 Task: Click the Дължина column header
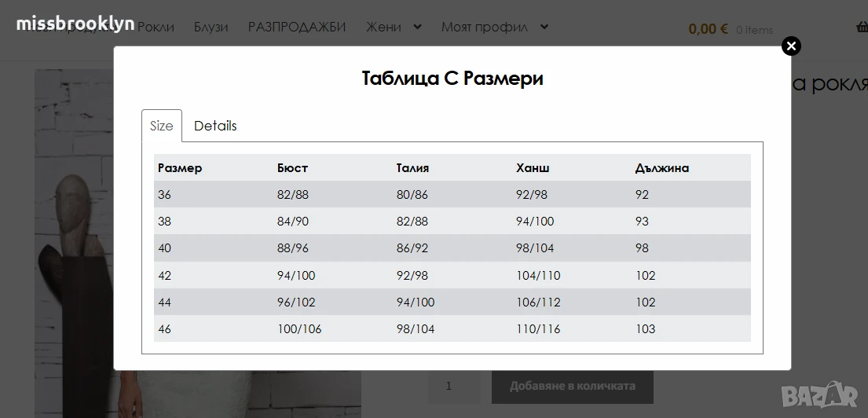click(662, 168)
